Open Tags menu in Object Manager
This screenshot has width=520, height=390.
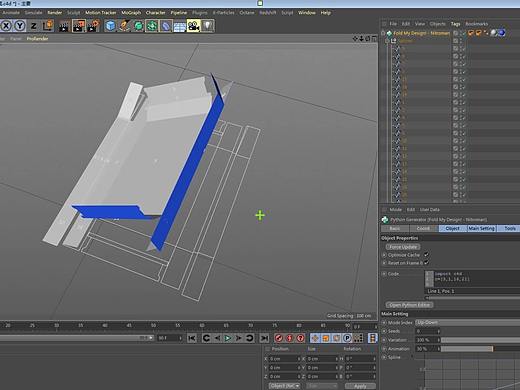pos(455,24)
